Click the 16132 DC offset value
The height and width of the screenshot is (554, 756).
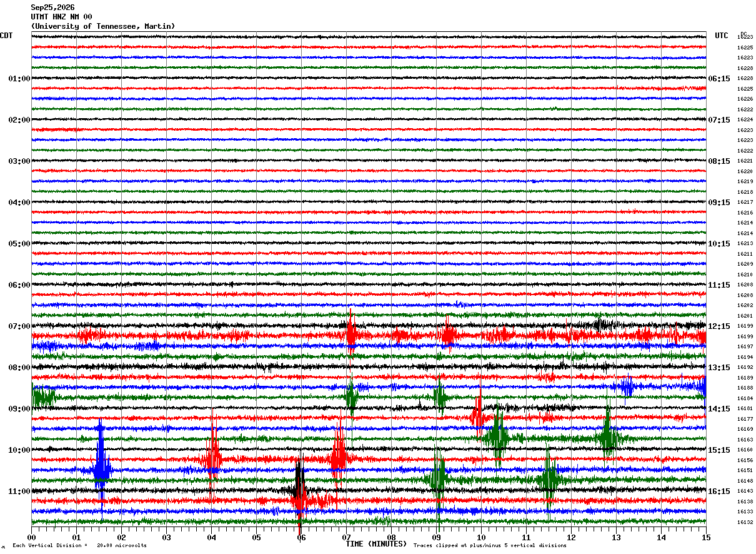[745, 522]
